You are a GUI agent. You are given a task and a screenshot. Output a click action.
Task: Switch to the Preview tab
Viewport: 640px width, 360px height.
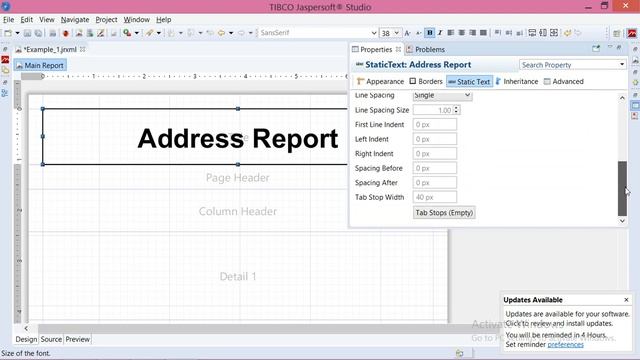(x=78, y=339)
